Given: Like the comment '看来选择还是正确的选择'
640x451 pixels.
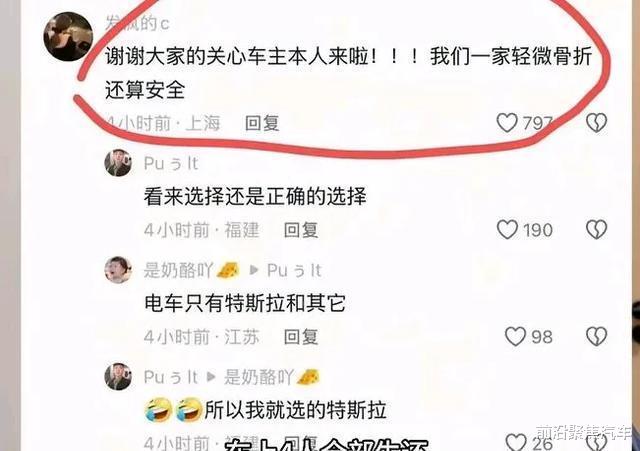Looking at the screenshot, I should point(507,230).
